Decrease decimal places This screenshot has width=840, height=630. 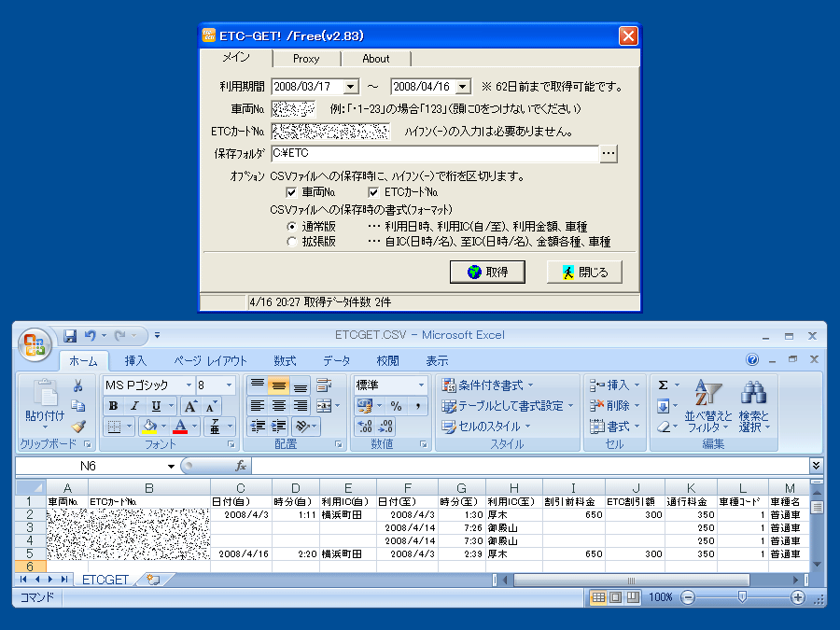385,427
